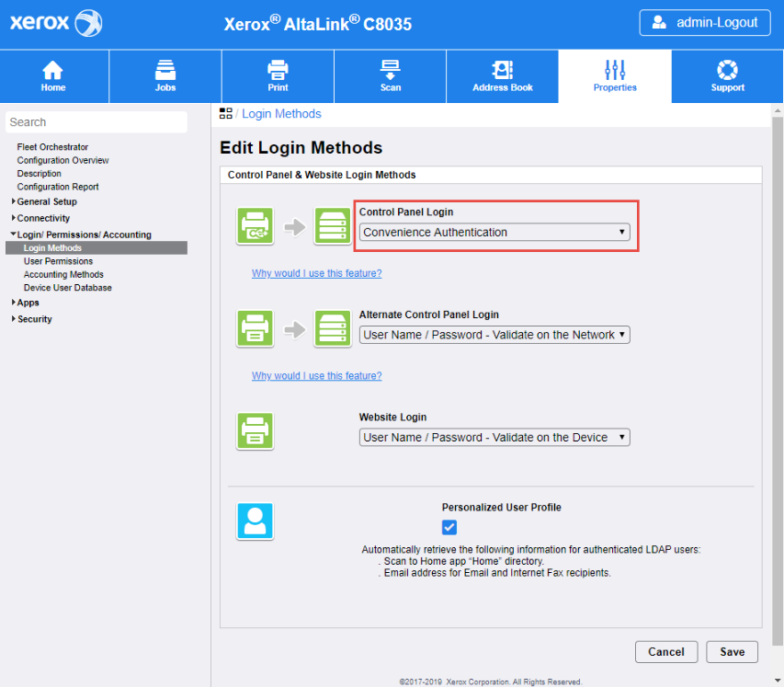The image size is (784, 687).
Task: Open the Jobs tray icon
Action: click(x=165, y=70)
